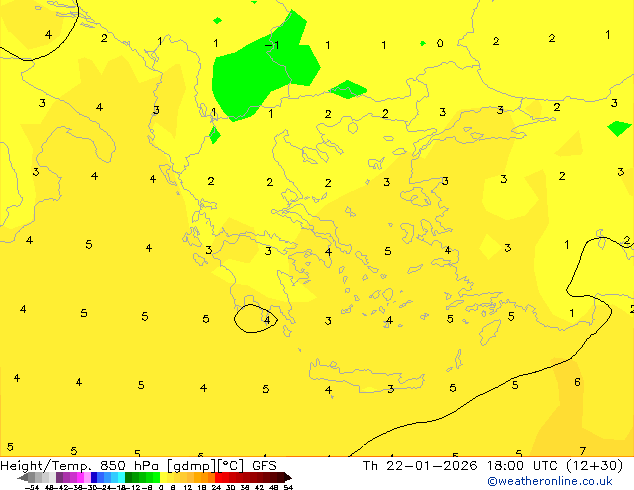
Task: Click the "-54" legend scale label
Action: pyautogui.click(x=32, y=487)
